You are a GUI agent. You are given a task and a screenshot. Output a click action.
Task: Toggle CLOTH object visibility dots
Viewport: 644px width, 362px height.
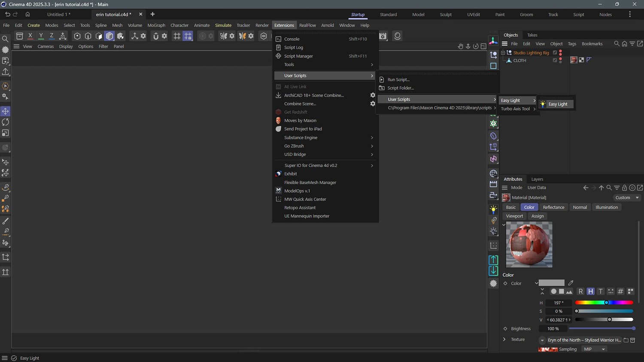(560, 60)
